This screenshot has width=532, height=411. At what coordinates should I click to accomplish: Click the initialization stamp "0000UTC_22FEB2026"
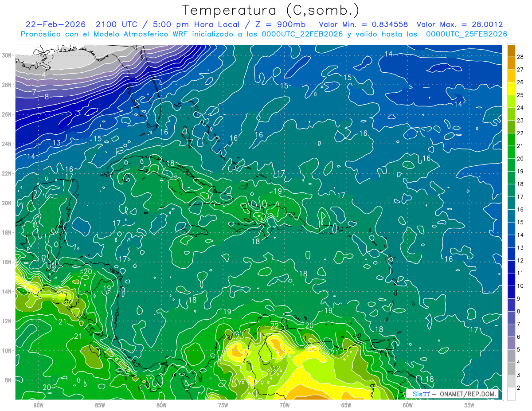[302, 34]
